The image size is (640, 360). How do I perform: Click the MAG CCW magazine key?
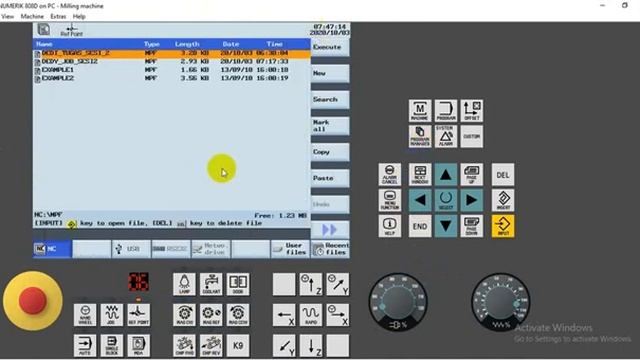click(x=238, y=315)
